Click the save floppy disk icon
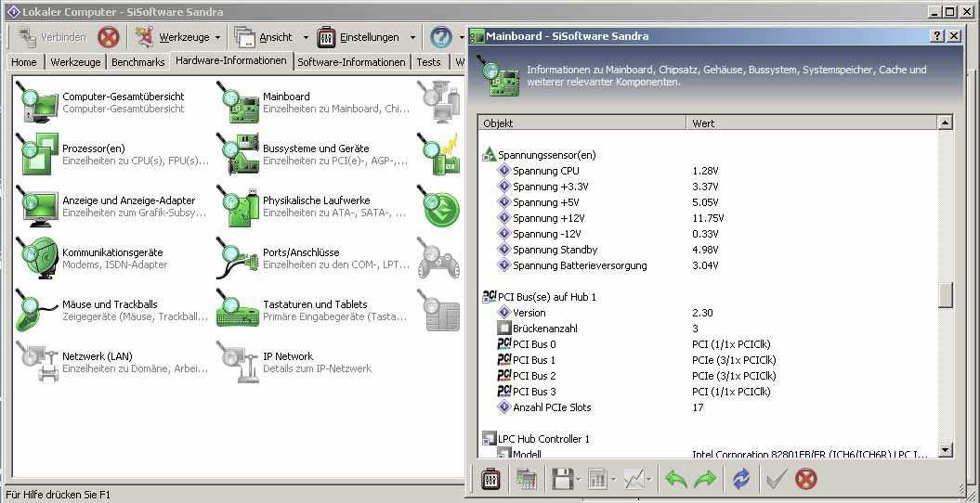 click(563, 479)
